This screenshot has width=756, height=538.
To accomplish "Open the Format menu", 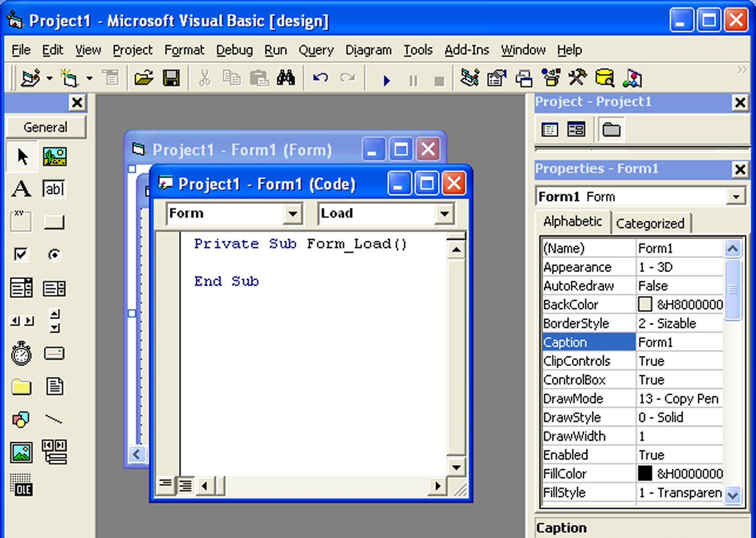I will 184,50.
